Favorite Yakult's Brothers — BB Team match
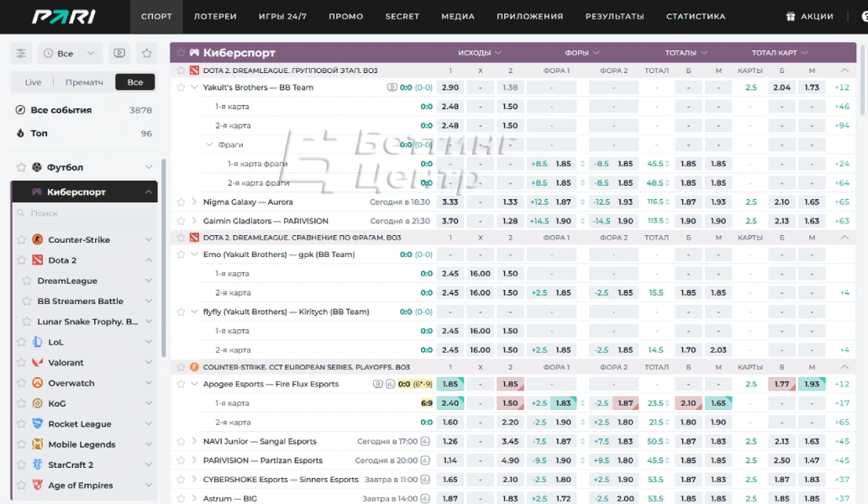This screenshot has width=868, height=504. pos(181,87)
